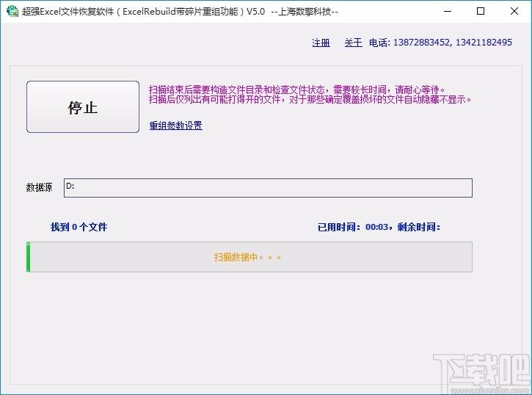Viewport: 532px width, 395px height.
Task: Open the 关于 about link
Action: [x=353, y=43]
